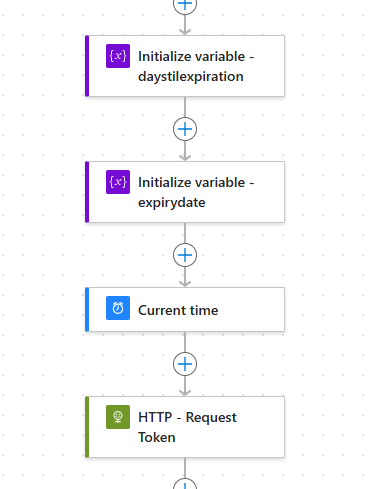Add step above the daystilexpiration card
The width and height of the screenshot is (368, 489).
(185, 6)
